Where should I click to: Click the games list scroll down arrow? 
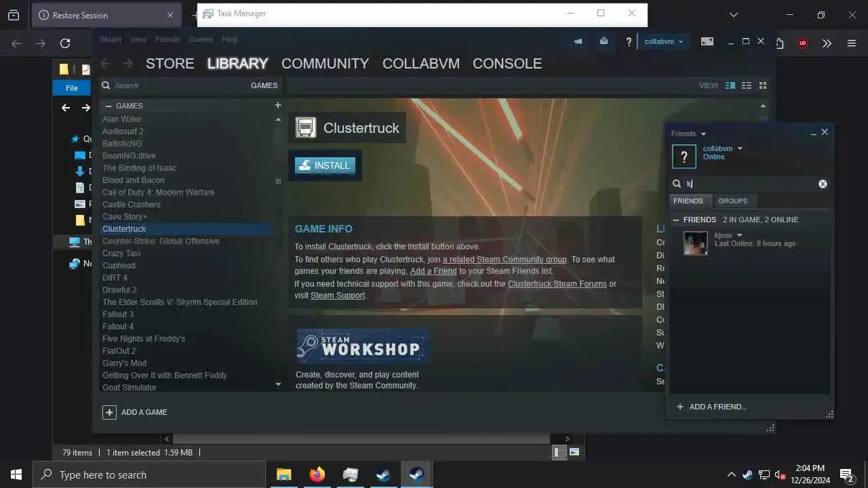(277, 384)
